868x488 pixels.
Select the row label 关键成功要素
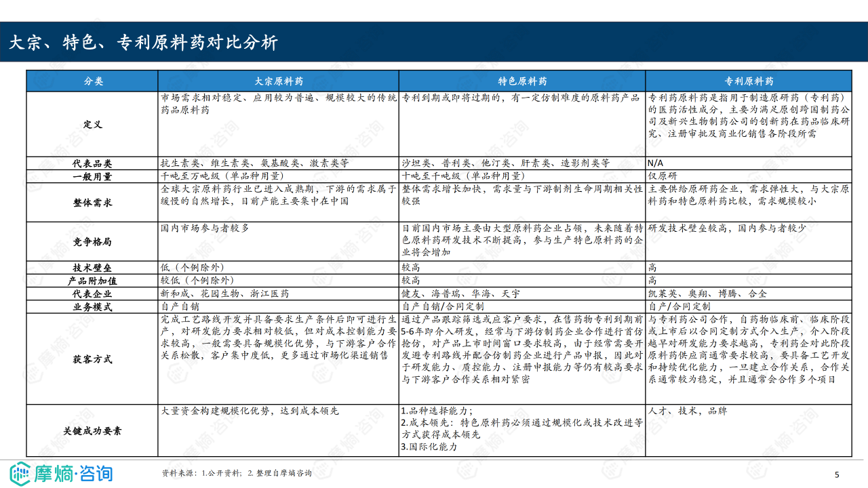click(x=93, y=431)
